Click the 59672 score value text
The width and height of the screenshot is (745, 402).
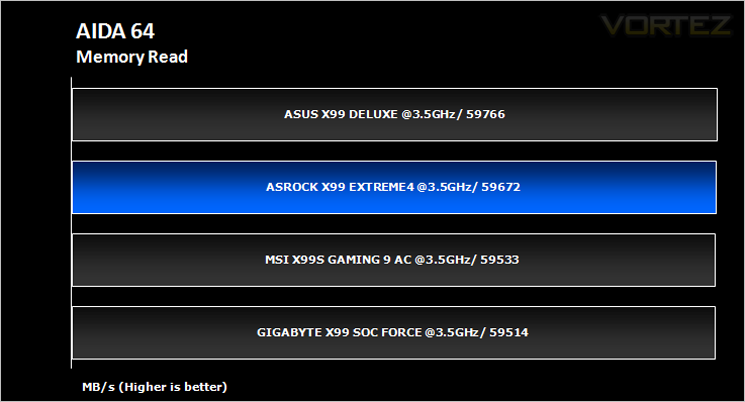pyautogui.click(x=501, y=187)
